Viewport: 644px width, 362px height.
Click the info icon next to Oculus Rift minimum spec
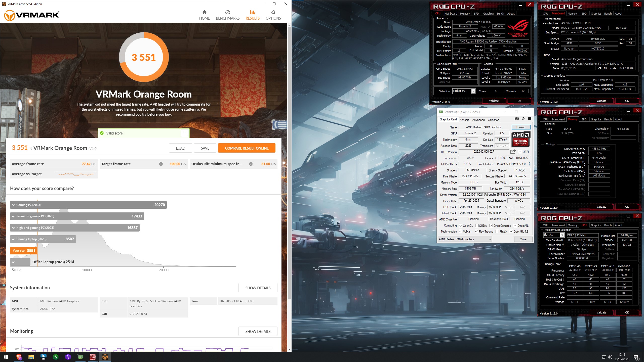click(x=251, y=164)
